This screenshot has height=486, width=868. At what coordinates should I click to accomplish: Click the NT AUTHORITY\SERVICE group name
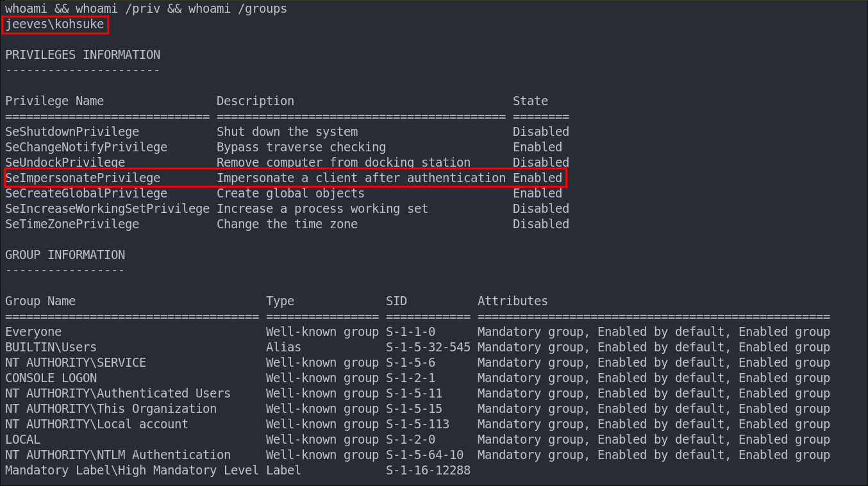pos(76,363)
